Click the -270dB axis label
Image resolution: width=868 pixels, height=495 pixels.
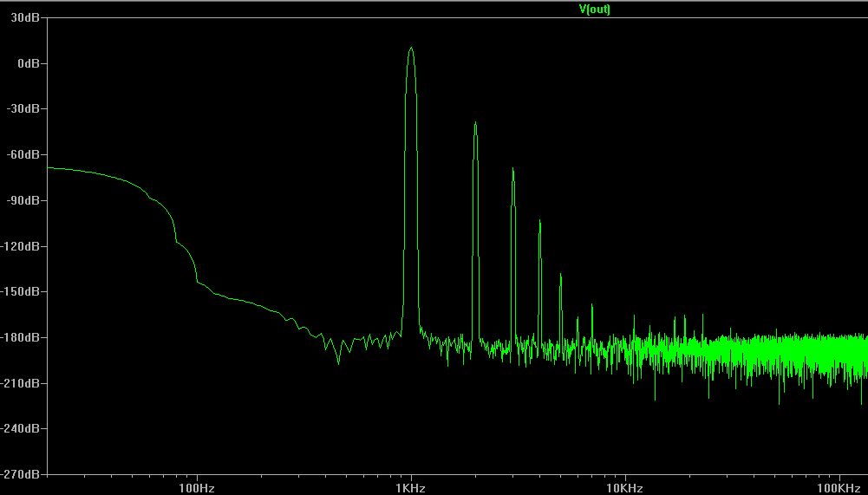(21, 474)
